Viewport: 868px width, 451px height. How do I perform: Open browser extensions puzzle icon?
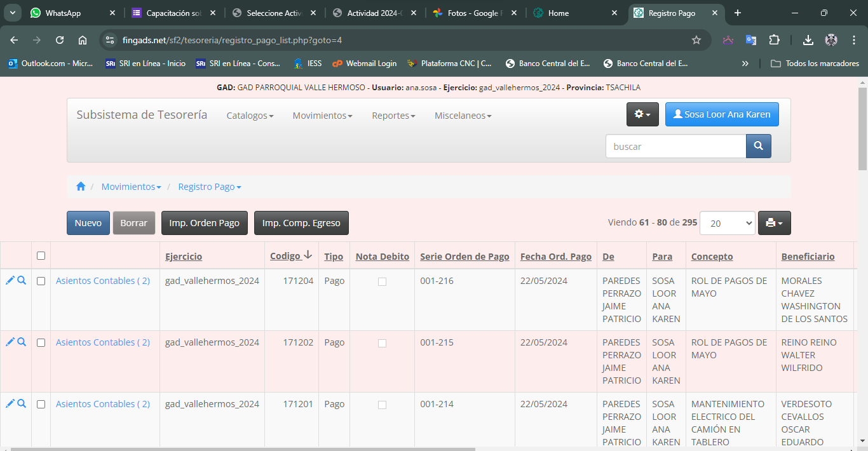click(774, 40)
